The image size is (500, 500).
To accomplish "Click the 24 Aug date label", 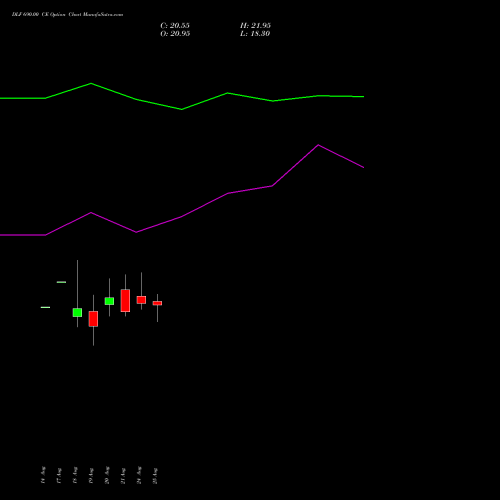I will click(139, 475).
